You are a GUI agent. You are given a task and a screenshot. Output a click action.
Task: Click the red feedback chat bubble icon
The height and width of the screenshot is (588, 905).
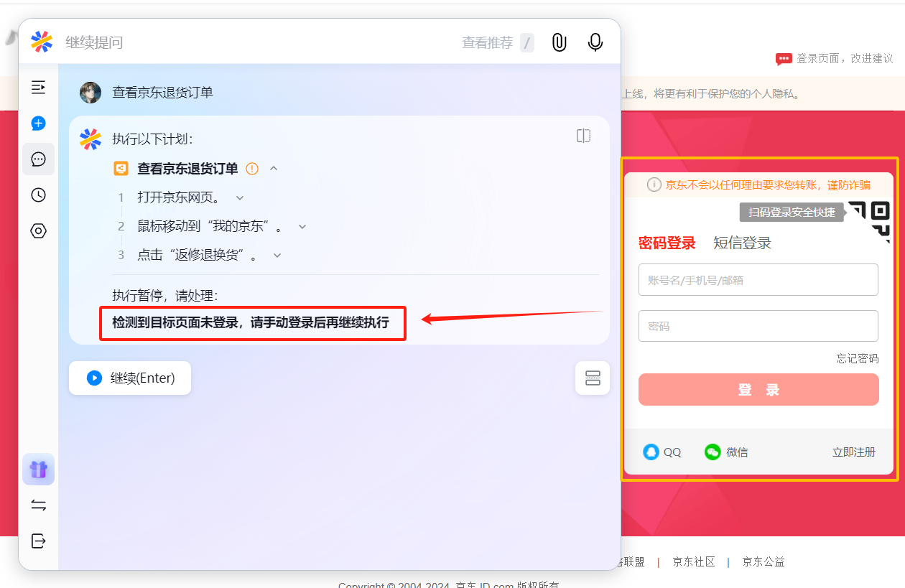tap(784, 59)
